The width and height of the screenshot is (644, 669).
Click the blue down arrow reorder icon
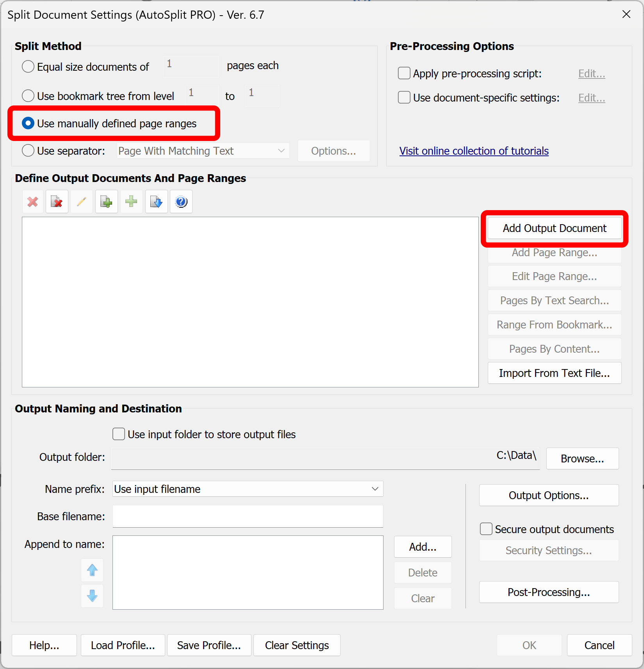coord(92,596)
